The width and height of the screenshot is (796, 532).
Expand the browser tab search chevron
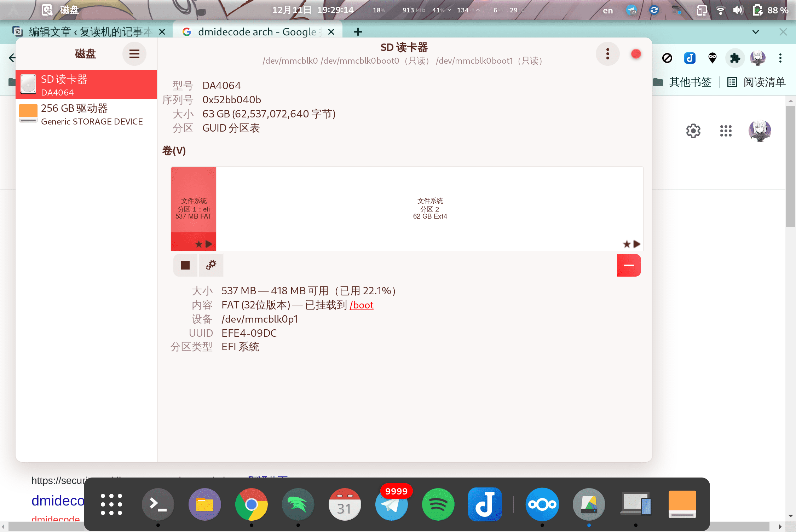pos(755,32)
